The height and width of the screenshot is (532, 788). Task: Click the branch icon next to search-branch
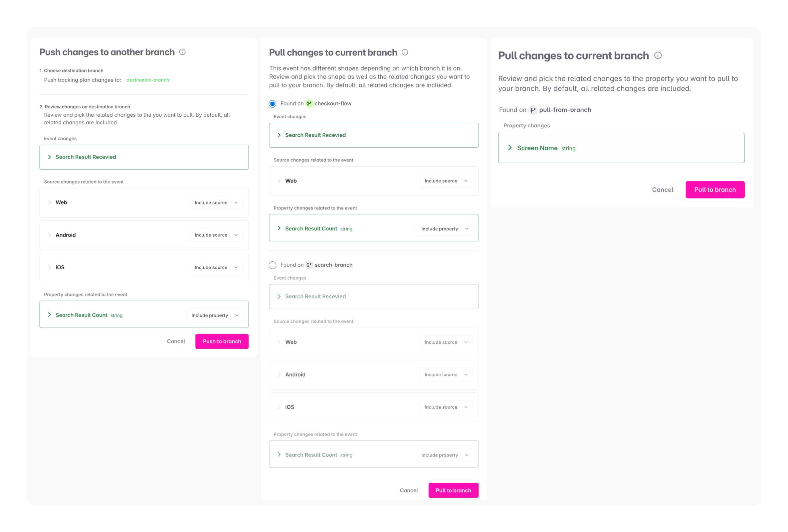tap(309, 265)
